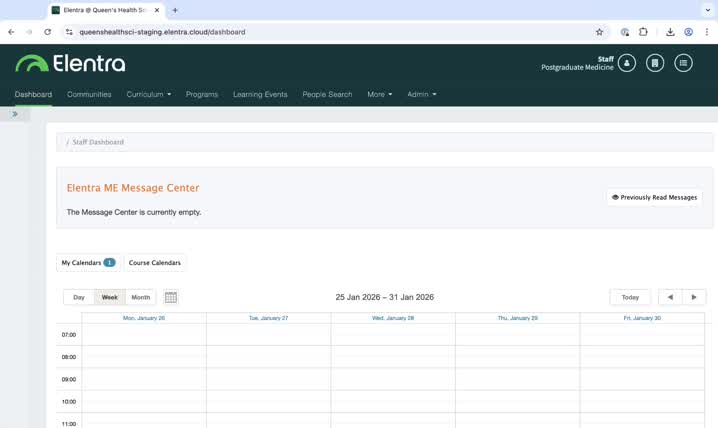Click Fri, January 30 column header
Image resolution: width=718 pixels, height=428 pixels.
click(x=642, y=318)
